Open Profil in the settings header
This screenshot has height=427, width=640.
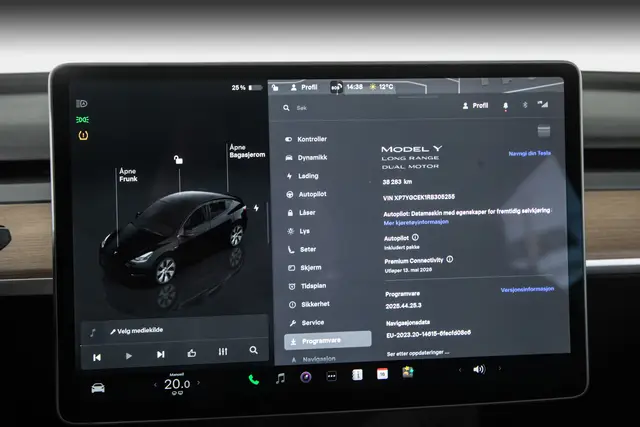point(476,105)
